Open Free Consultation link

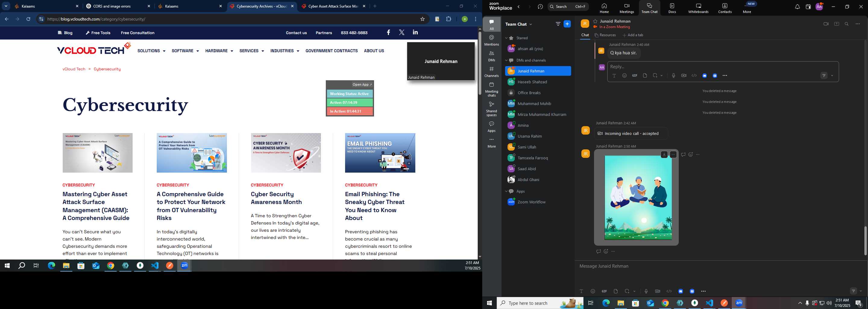137,33
